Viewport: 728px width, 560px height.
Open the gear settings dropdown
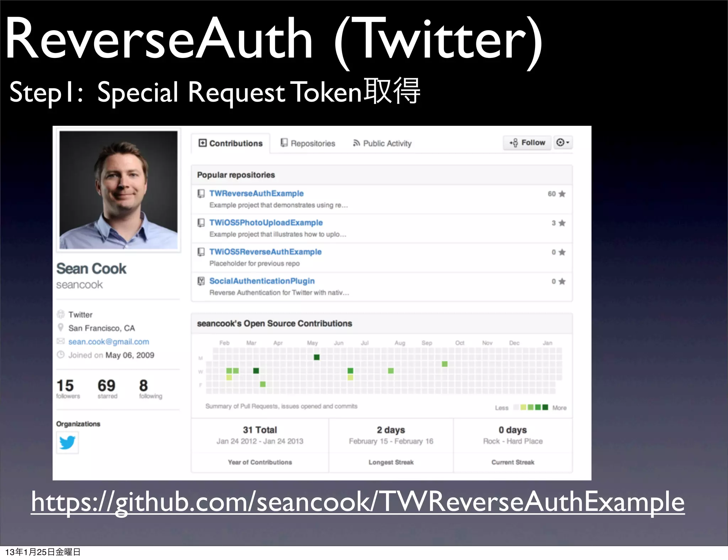tap(563, 142)
